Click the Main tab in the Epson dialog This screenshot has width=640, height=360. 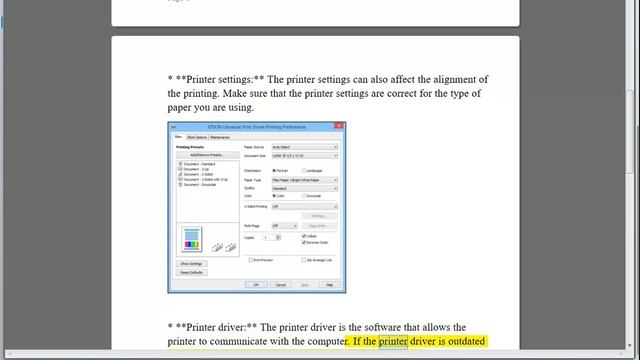click(178, 137)
